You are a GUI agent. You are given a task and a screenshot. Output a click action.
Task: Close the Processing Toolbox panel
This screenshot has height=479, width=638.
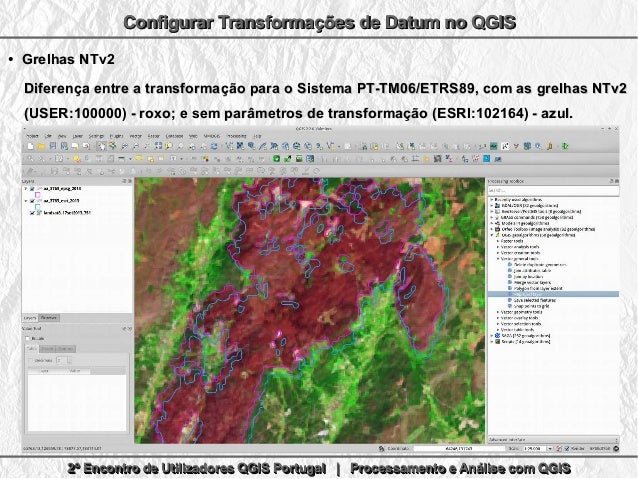(x=617, y=181)
